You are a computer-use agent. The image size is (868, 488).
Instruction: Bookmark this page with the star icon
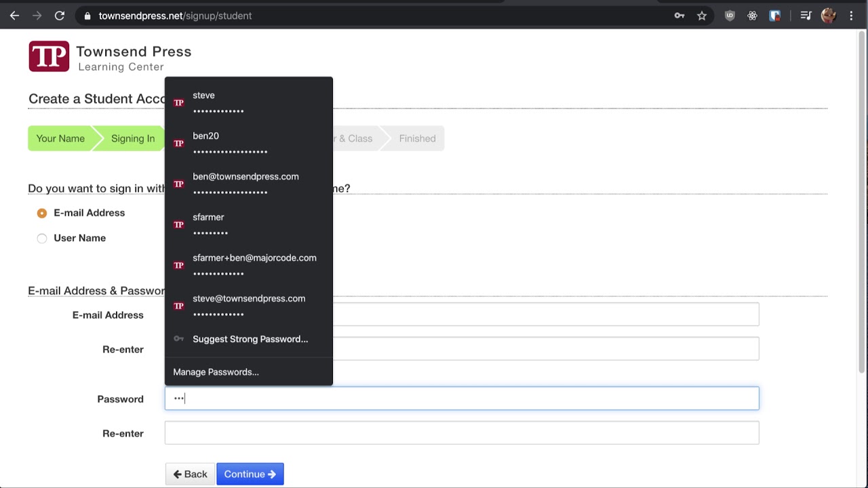[702, 16]
